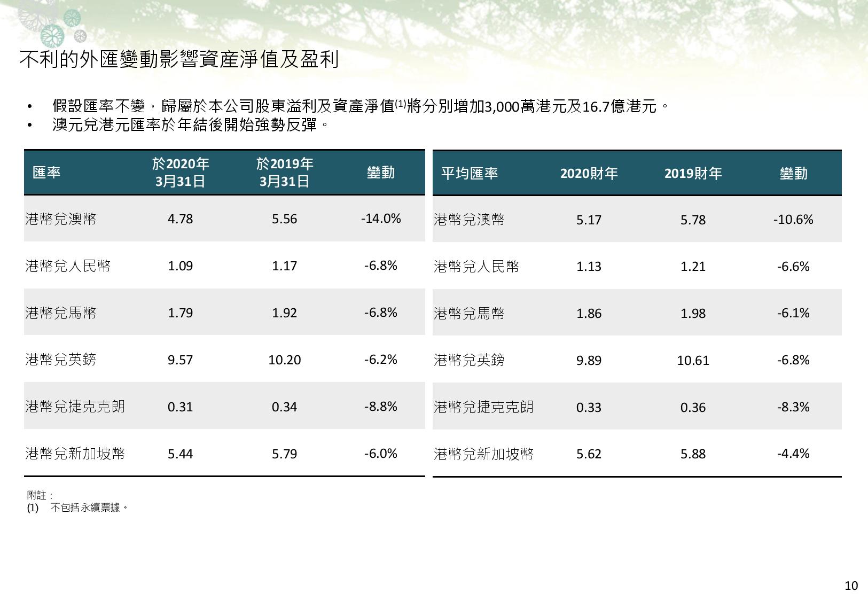The height and width of the screenshot is (601, 868).
Task: Click 港幣兌捷克克朗 label in the left table
Action: click(x=75, y=407)
